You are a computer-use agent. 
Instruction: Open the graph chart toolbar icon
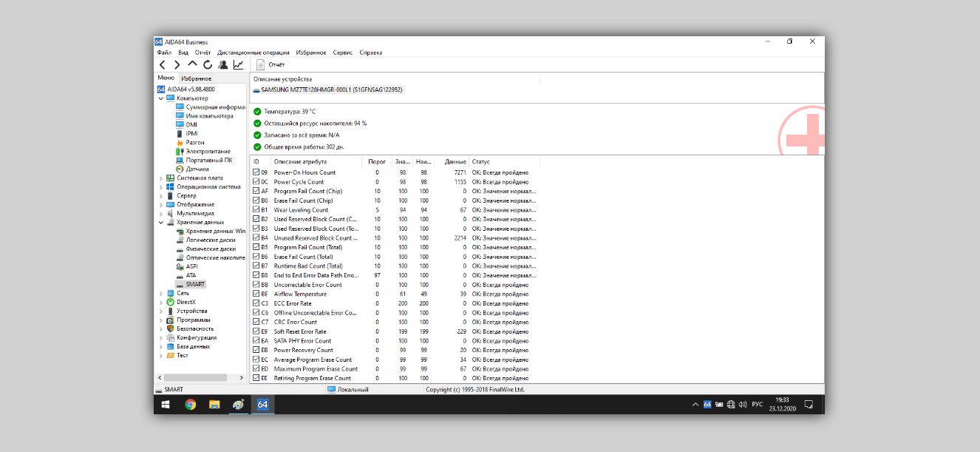pos(238,65)
